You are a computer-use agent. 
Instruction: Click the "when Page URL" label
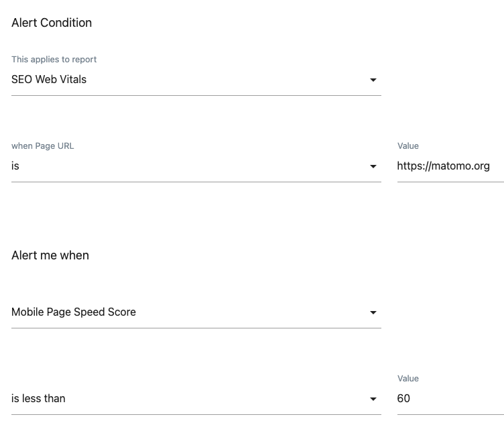[43, 146]
